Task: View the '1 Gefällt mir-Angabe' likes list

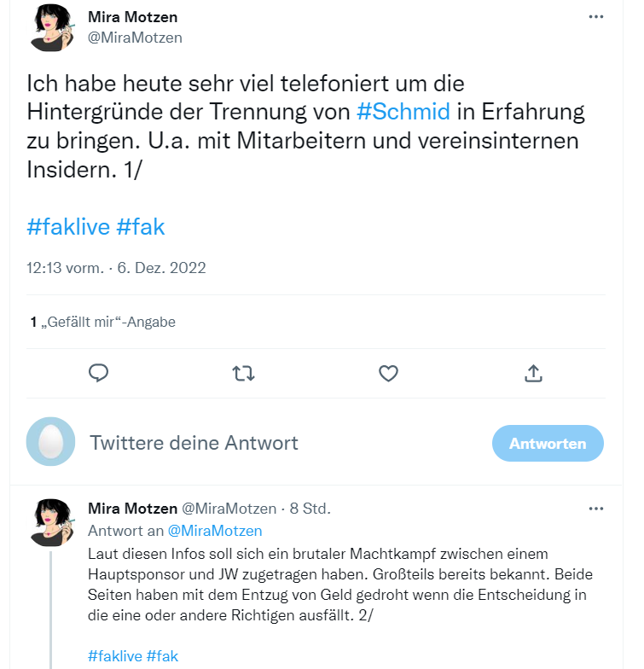Action: click(x=102, y=322)
